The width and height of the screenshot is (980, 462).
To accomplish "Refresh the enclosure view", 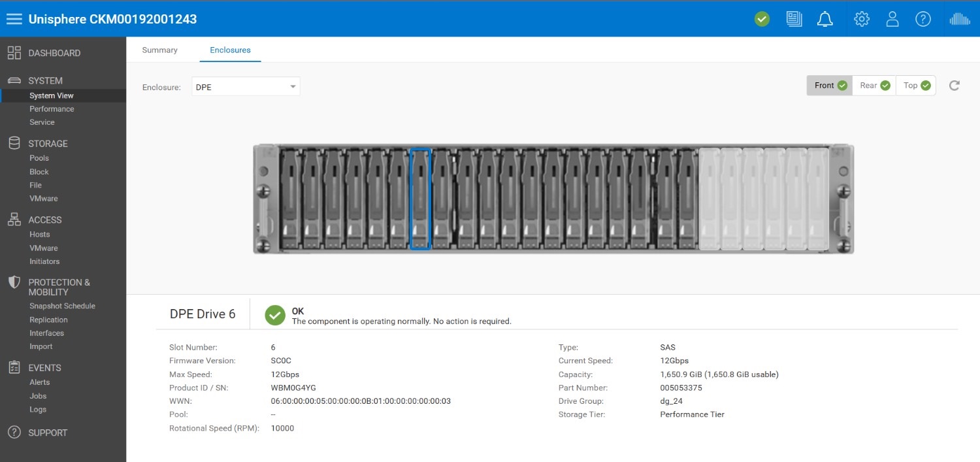I will pos(955,86).
